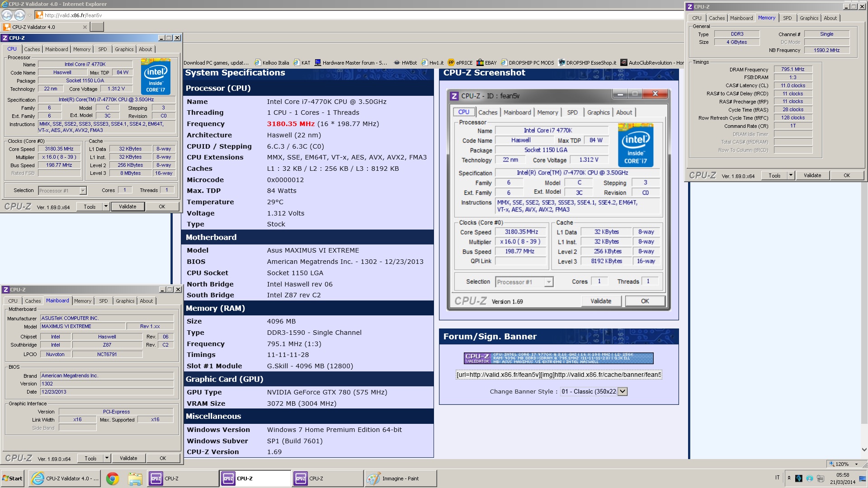The image size is (868, 488).
Task: Open the Hw1.it bookmark
Action: point(432,63)
